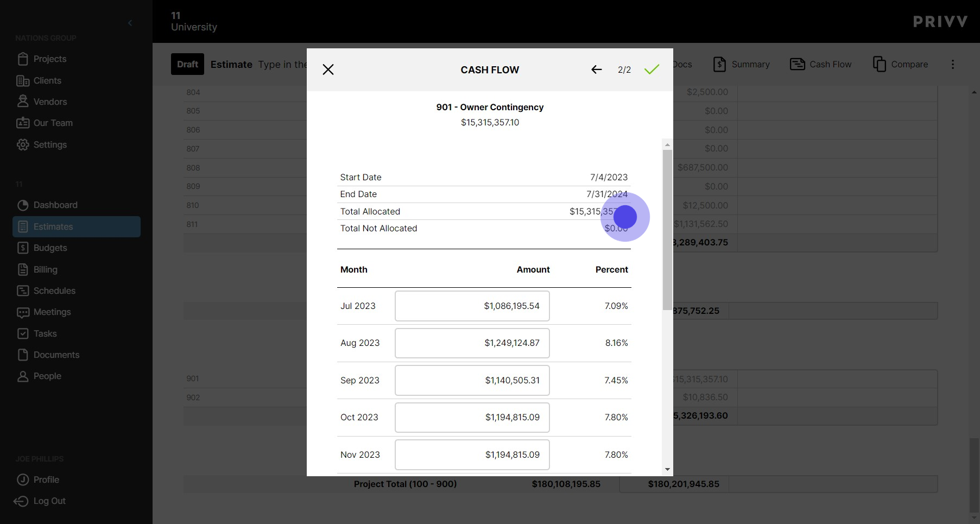Click the 11 University project title
The height and width of the screenshot is (524, 980).
click(194, 21)
